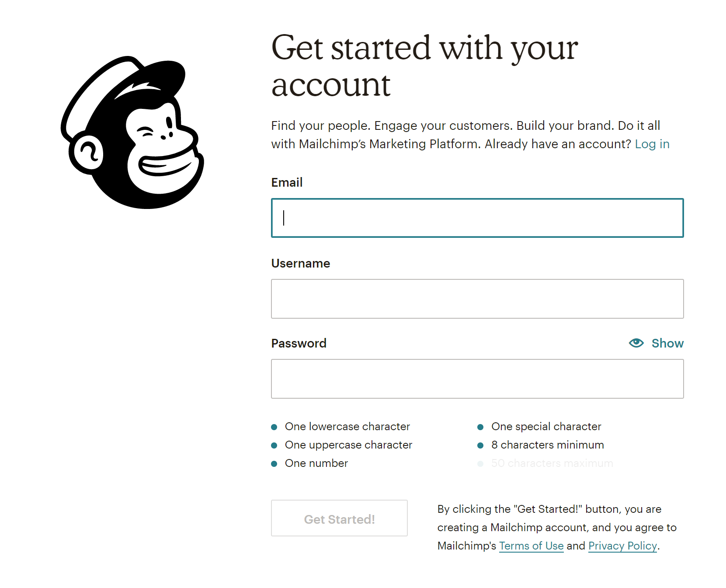This screenshot has width=726, height=588.
Task: Click the bullet dot beside One lowercase character
Action: point(274,427)
